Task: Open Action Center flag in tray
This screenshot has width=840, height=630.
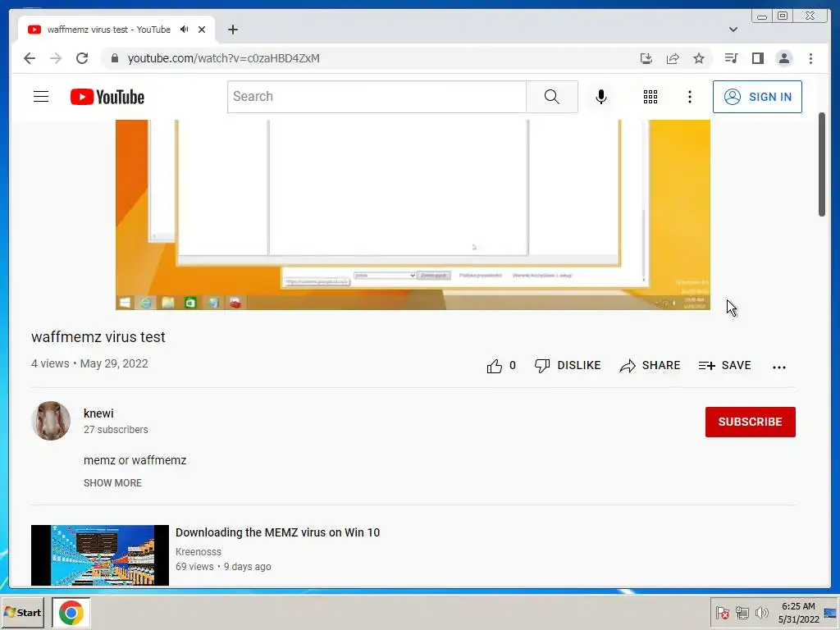Action: 722,612
